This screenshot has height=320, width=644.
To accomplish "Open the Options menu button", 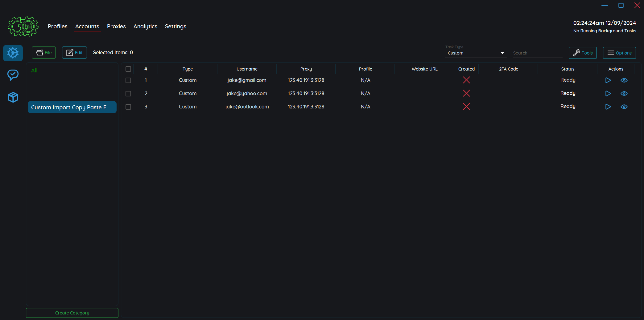I will (x=619, y=53).
